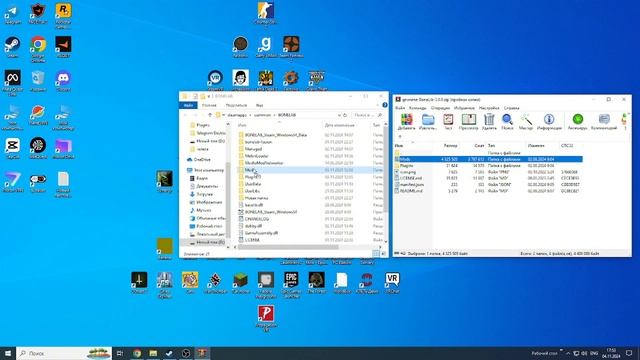Click the Windows Start button
This screenshot has height=360, width=640.
[x=8, y=353]
